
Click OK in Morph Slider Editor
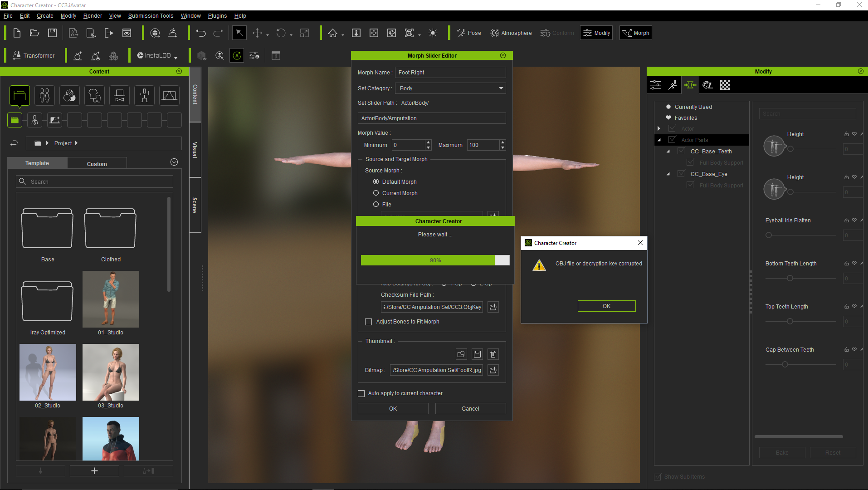tap(393, 409)
